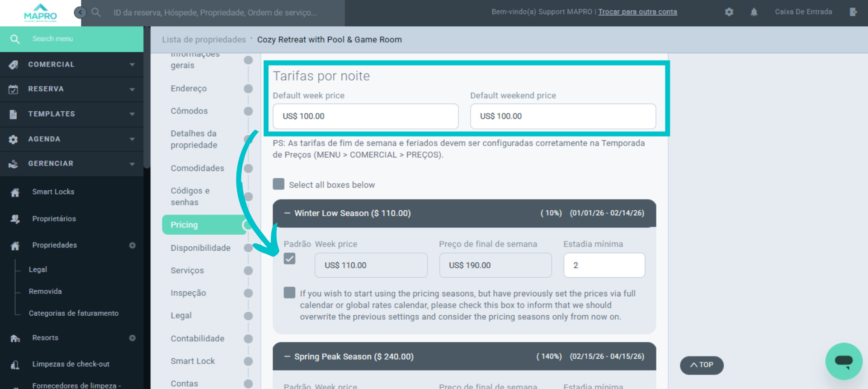Screen dimensions: 868x389
Task: Click the Default week price field
Action: click(x=365, y=116)
